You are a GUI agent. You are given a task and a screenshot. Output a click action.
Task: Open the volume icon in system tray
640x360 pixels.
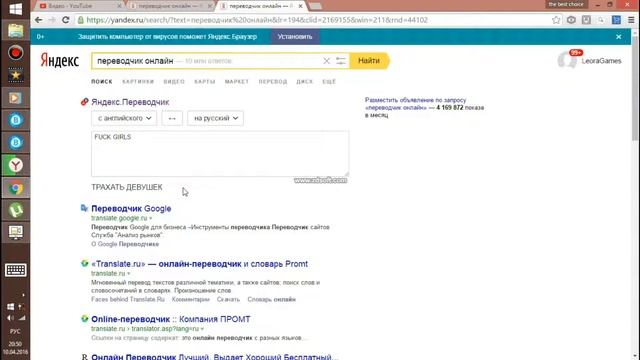pos(10,318)
